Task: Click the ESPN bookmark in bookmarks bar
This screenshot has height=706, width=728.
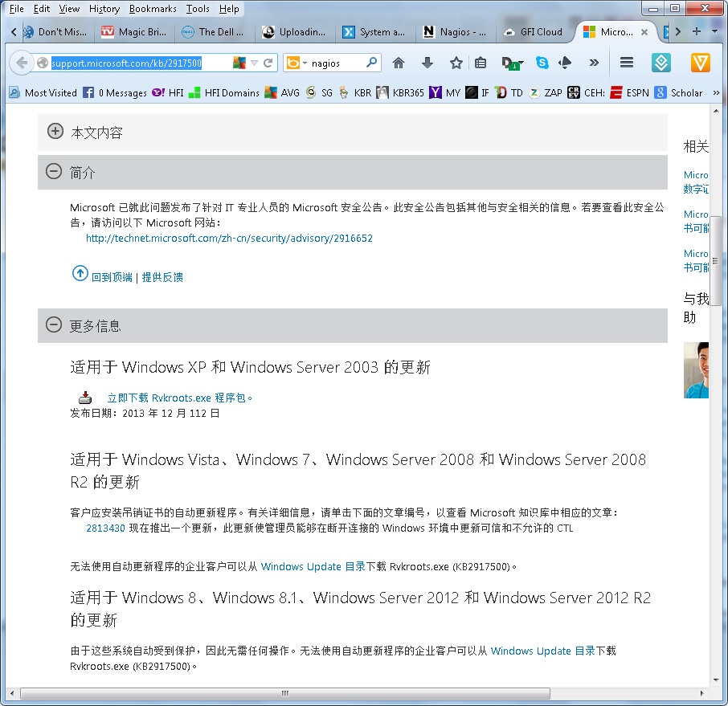Action: click(x=629, y=93)
